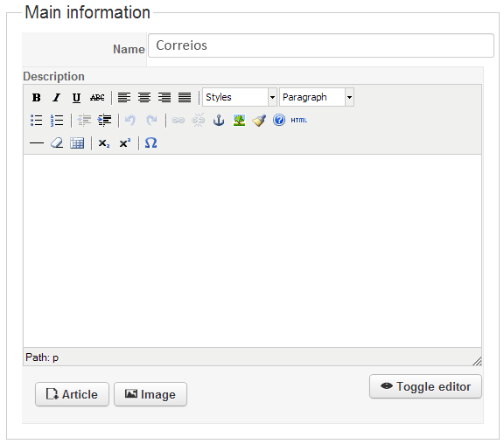This screenshot has width=504, height=444.
Task: Click the Description label
Action: 53,76
